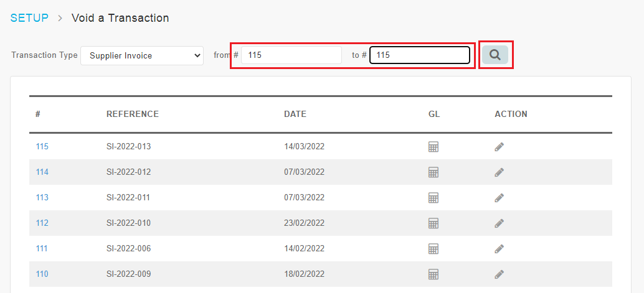The height and width of the screenshot is (293, 644).
Task: Select reference text SI-2022-012
Action: coord(128,172)
